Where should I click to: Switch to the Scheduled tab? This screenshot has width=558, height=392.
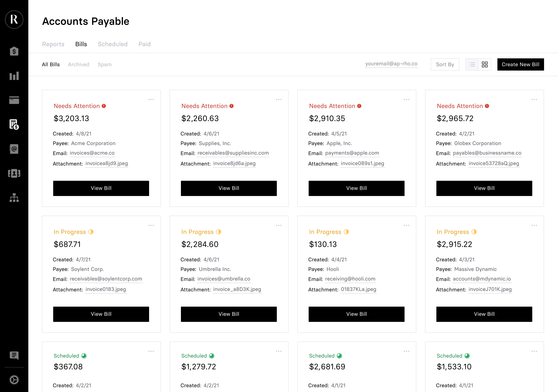coord(112,44)
